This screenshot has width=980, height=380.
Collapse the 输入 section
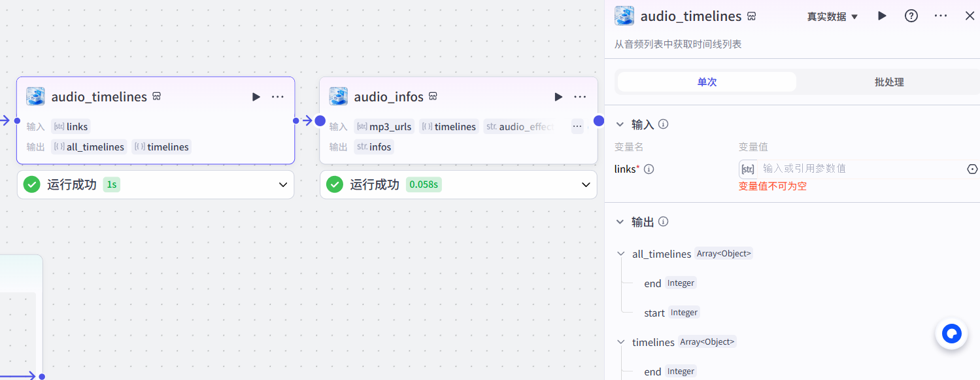tap(620, 124)
